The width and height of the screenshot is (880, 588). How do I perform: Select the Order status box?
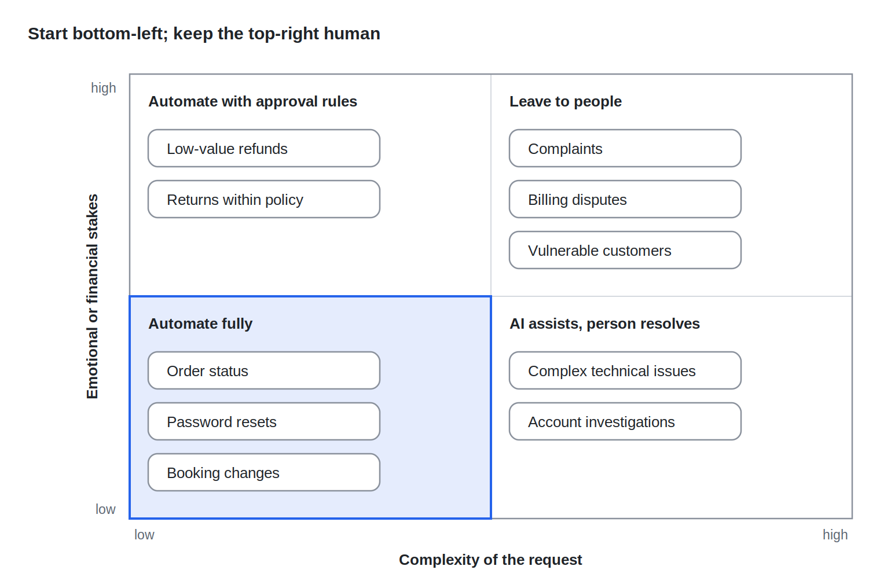point(264,370)
